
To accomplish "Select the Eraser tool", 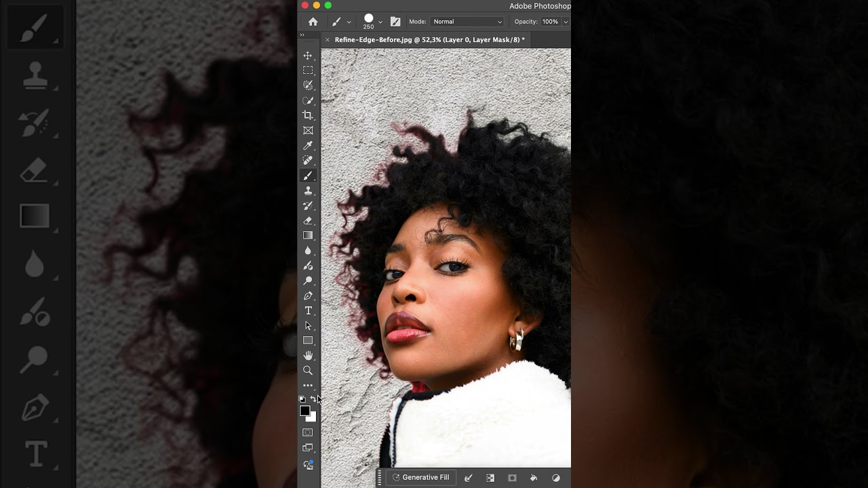I will coord(308,220).
